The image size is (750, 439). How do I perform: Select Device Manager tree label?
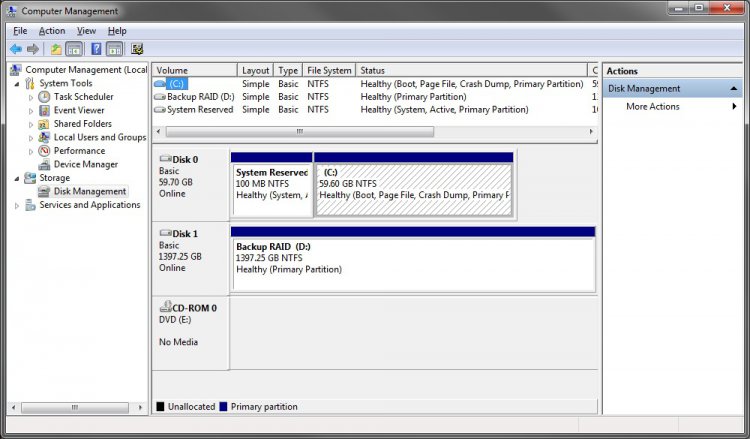pyautogui.click(x=86, y=165)
